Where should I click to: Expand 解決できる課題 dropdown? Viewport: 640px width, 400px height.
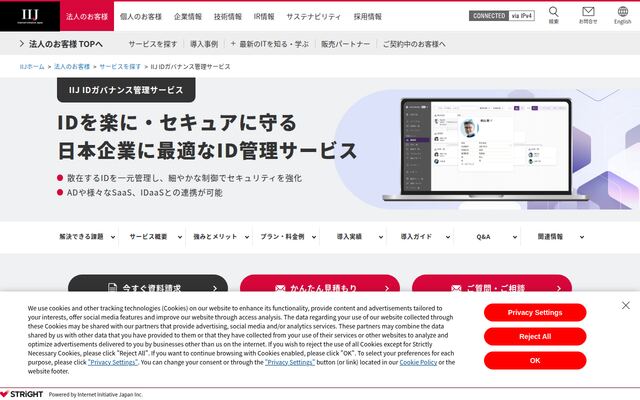pos(87,237)
